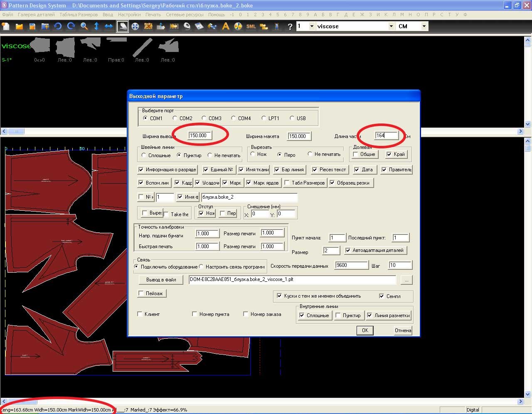Enable the Клиент checkbox

(140, 314)
